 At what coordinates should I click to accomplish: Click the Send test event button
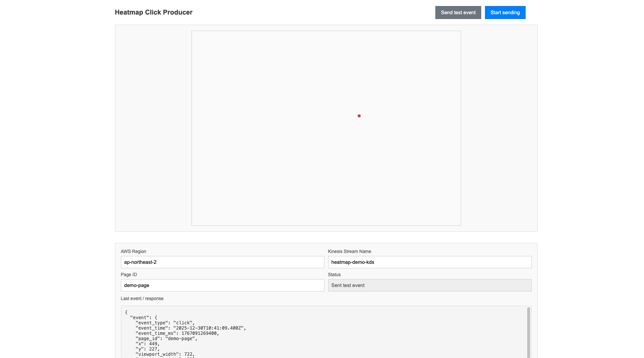[458, 12]
